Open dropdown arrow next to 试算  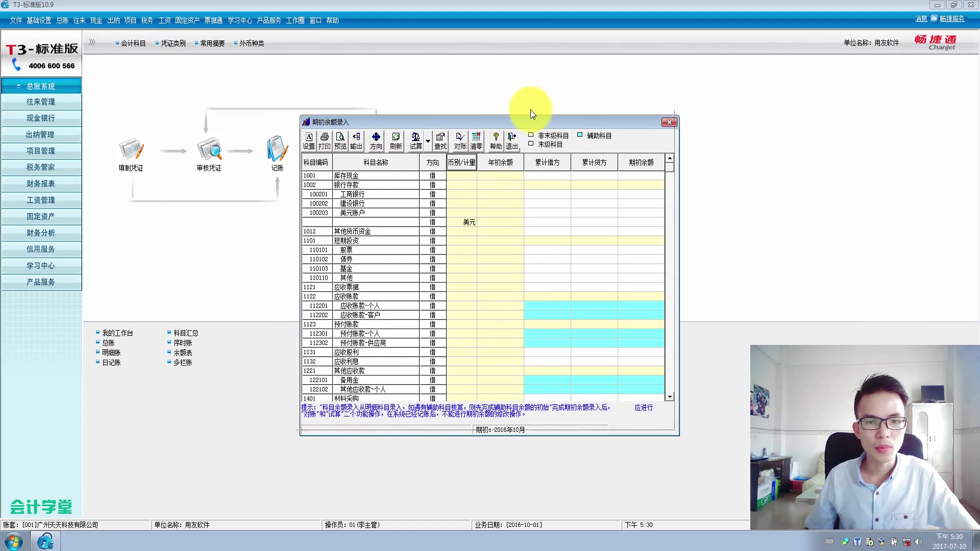[428, 141]
